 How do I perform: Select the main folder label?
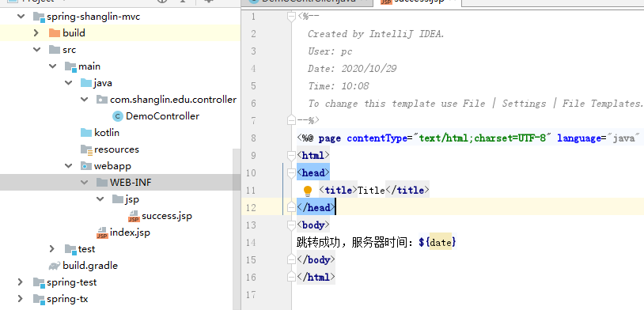[x=89, y=66]
